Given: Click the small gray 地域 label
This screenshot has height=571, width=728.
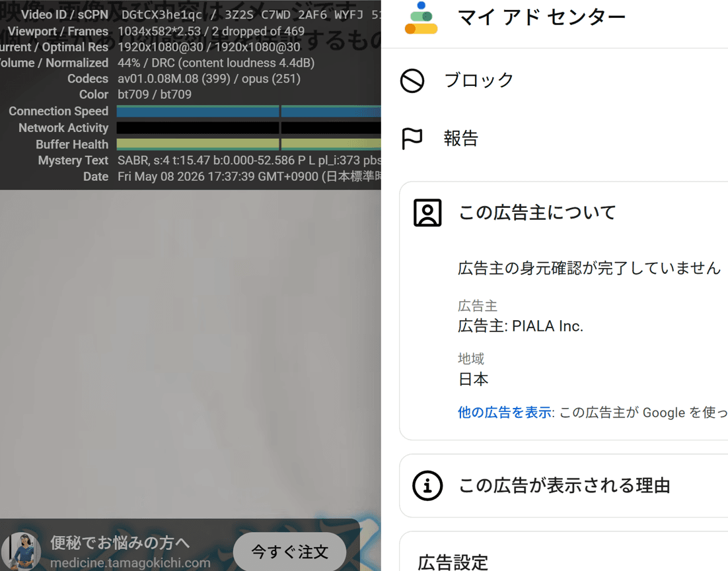Looking at the screenshot, I should 471,358.
